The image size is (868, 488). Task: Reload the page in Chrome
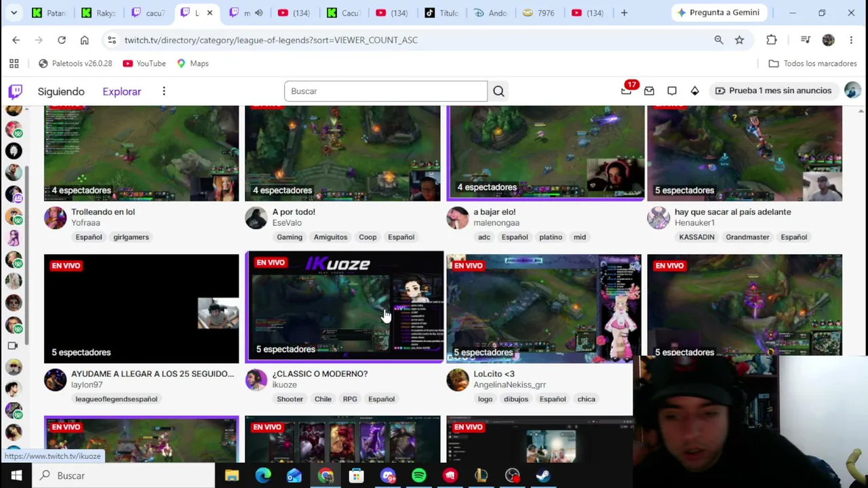tap(62, 40)
